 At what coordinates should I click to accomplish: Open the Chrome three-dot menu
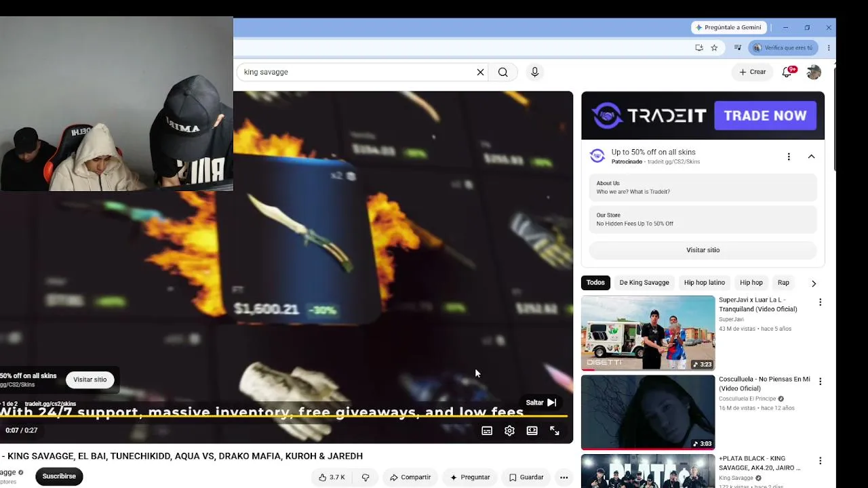(x=829, y=47)
